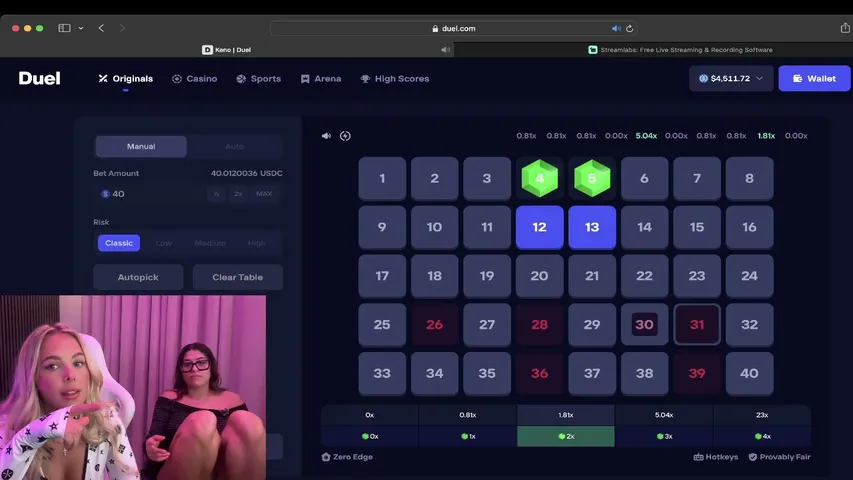Halve the bet with the ½ button
The width and height of the screenshot is (853, 480).
[217, 194]
